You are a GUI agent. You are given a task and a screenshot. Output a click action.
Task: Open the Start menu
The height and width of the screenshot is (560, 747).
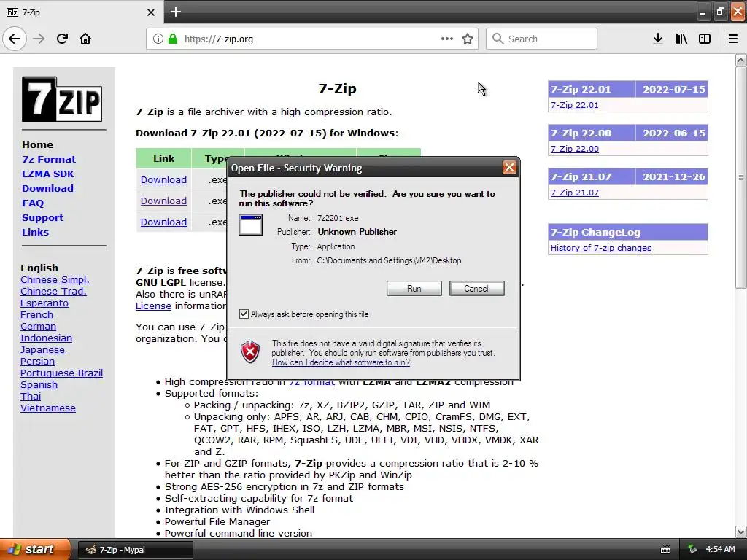click(35, 550)
